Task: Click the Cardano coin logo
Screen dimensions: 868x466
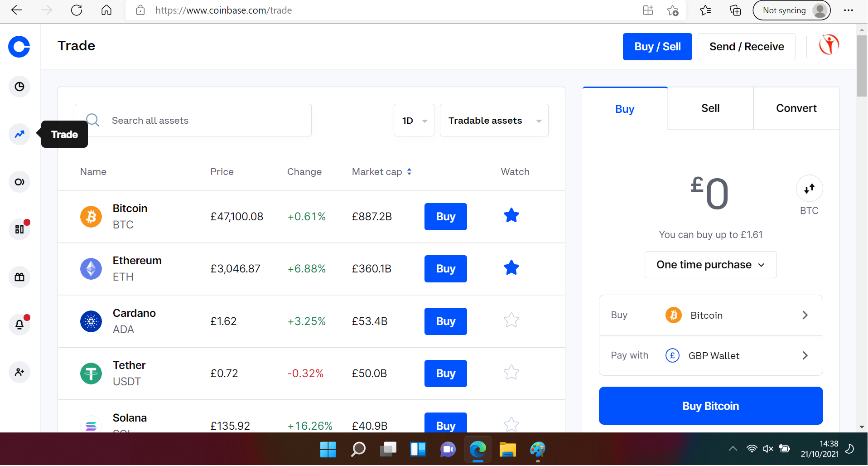Action: pos(91,321)
